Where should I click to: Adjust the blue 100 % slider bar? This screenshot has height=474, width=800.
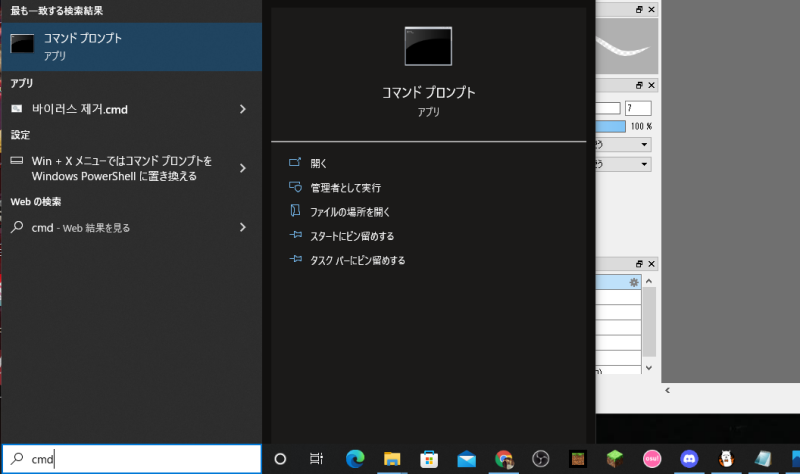tap(610, 126)
